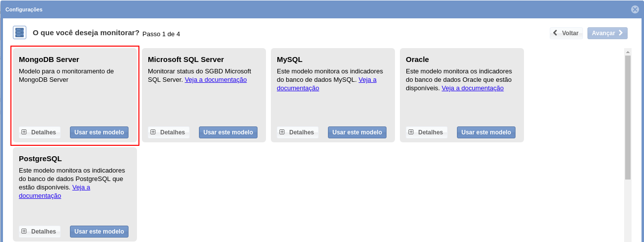Click the 'Passo 1 de 4' step text

(161, 34)
